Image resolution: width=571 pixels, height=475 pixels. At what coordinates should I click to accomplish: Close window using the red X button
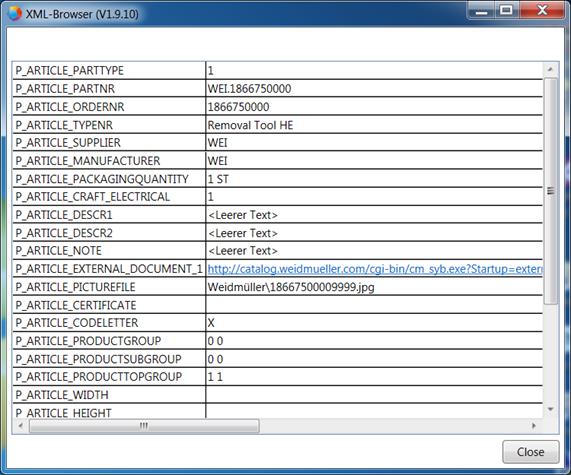click(x=542, y=11)
